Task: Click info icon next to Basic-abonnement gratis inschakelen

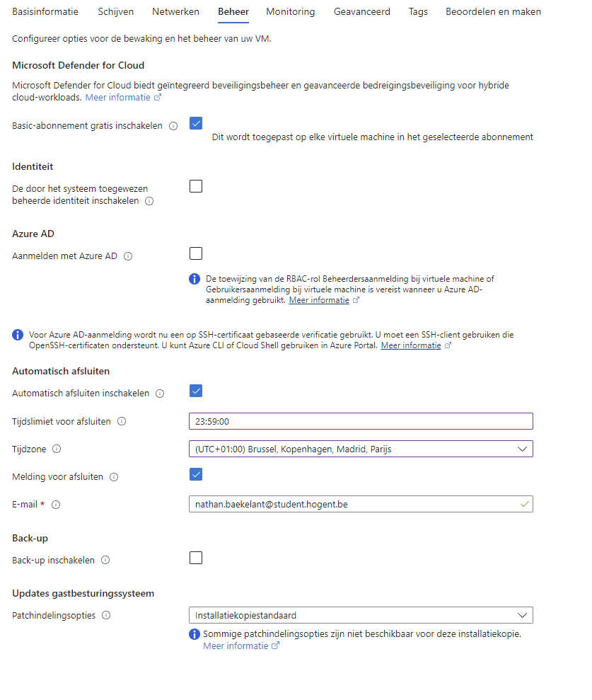Action: coord(173,126)
